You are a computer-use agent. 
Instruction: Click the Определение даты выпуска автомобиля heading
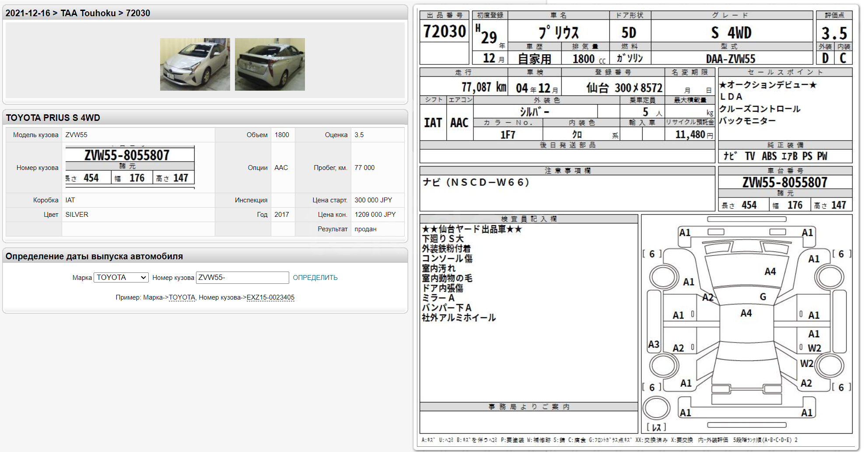[x=94, y=256]
